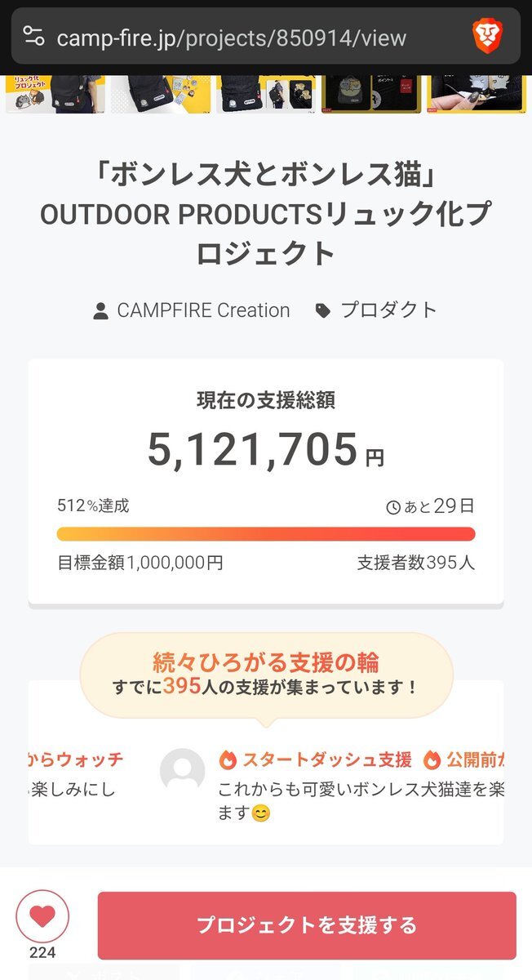Open the last thumbnail with hand photo

click(x=477, y=94)
